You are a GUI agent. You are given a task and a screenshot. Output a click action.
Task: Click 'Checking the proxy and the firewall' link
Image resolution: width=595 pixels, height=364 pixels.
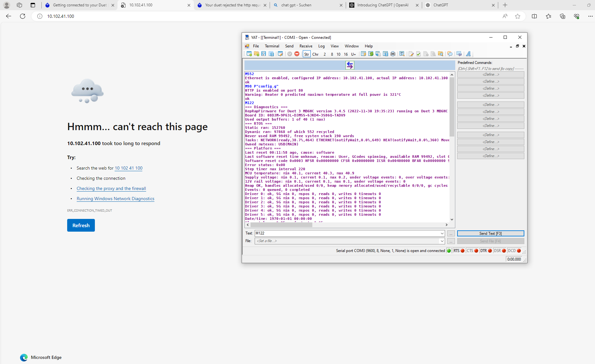click(x=111, y=188)
